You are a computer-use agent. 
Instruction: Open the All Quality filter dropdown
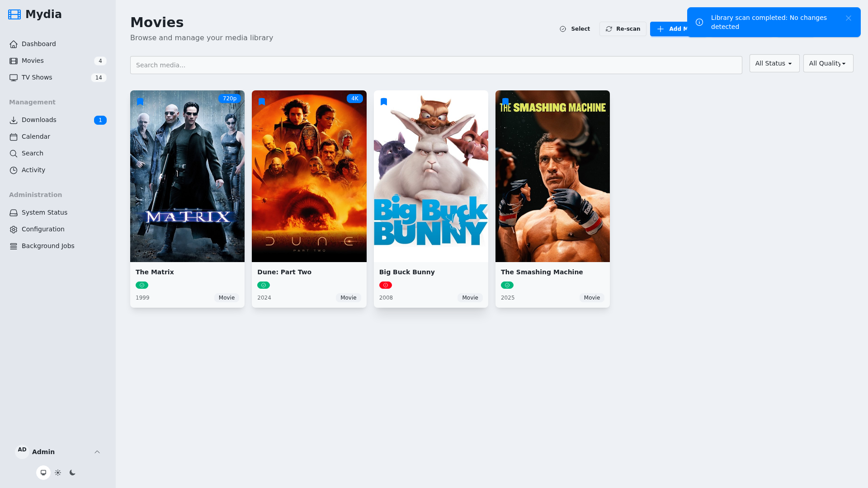tap(827, 63)
